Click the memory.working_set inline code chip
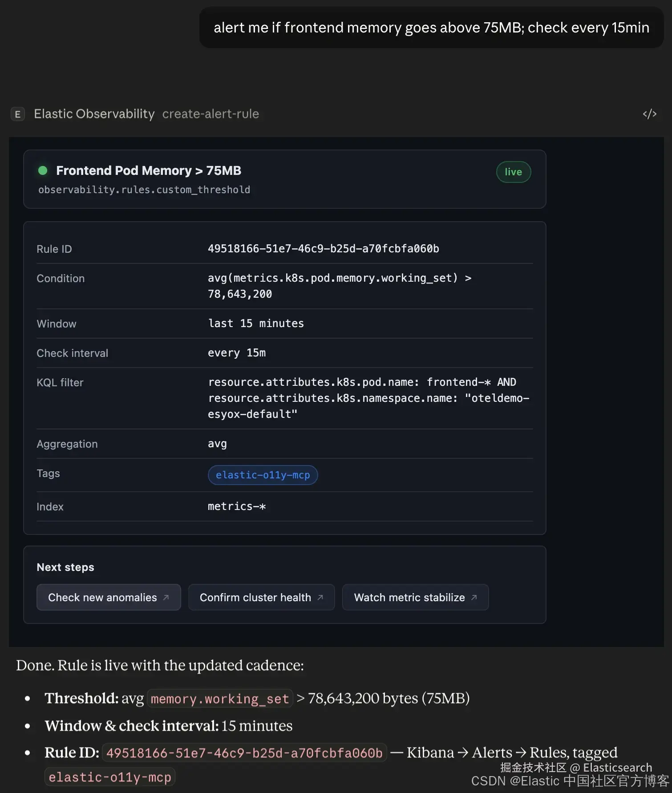 pyautogui.click(x=220, y=699)
